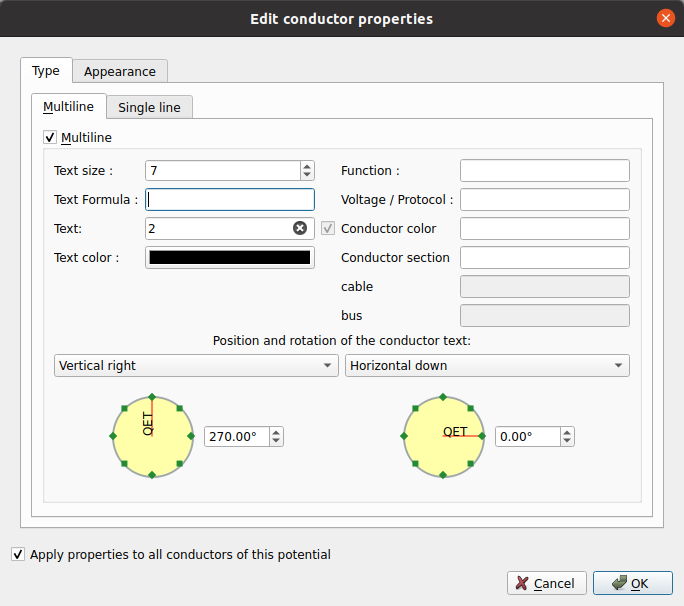Open the black Text color picker

(230, 257)
